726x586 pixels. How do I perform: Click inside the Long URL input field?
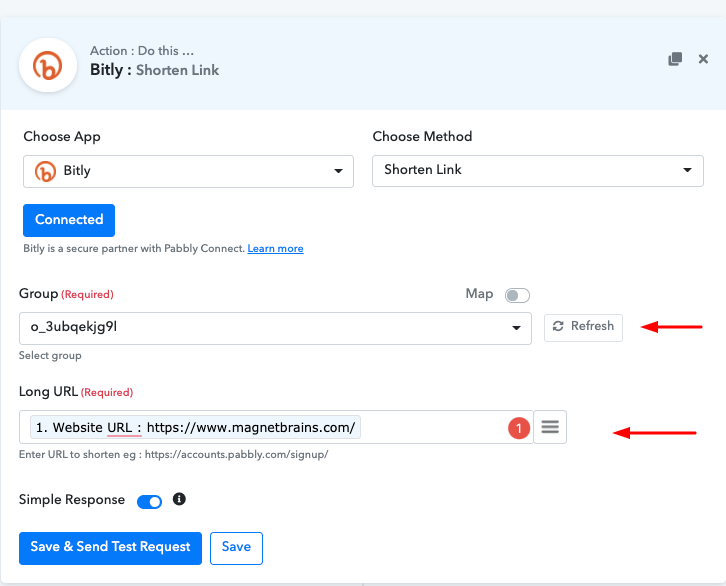(x=276, y=427)
